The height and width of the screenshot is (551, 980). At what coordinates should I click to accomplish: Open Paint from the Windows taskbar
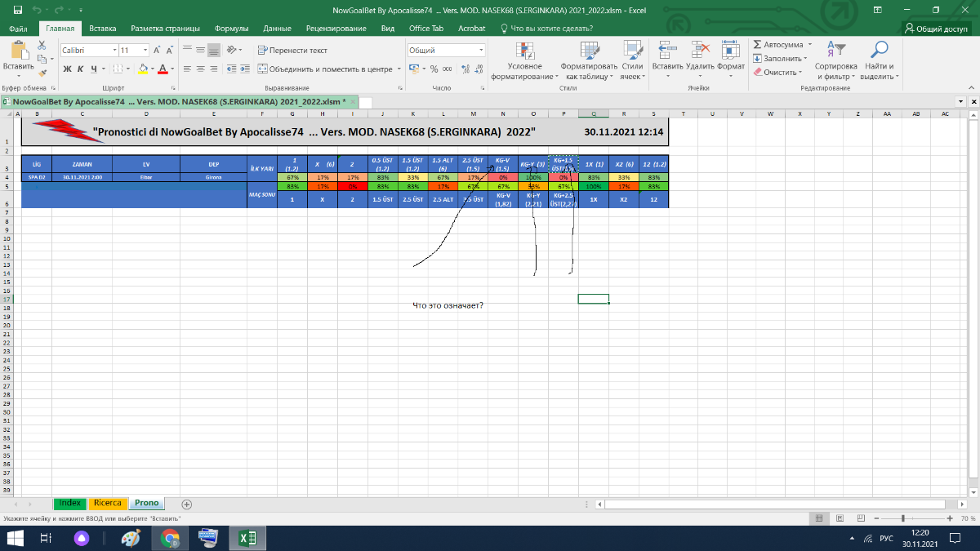(131, 538)
